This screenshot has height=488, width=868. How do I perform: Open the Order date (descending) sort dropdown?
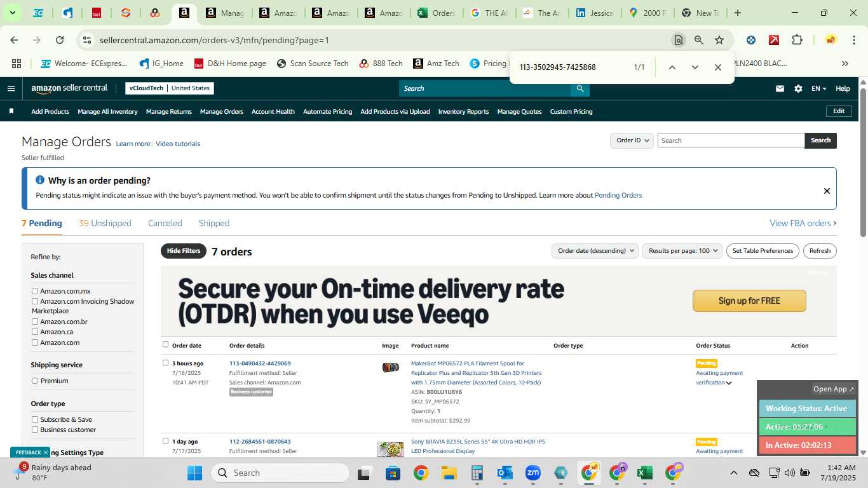point(595,251)
